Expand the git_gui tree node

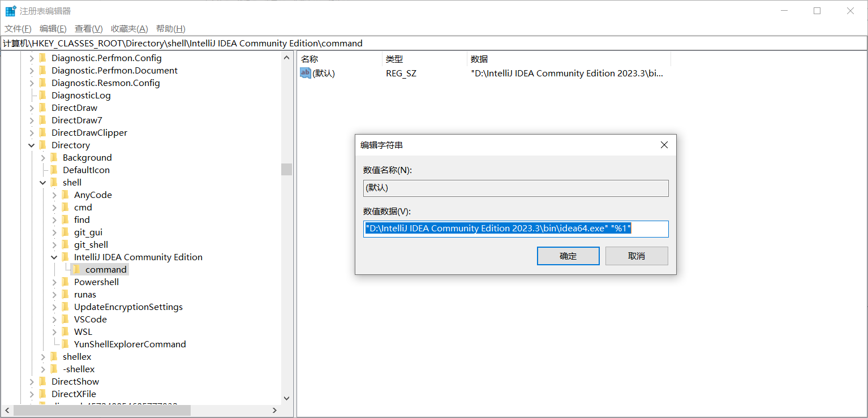pyautogui.click(x=54, y=232)
